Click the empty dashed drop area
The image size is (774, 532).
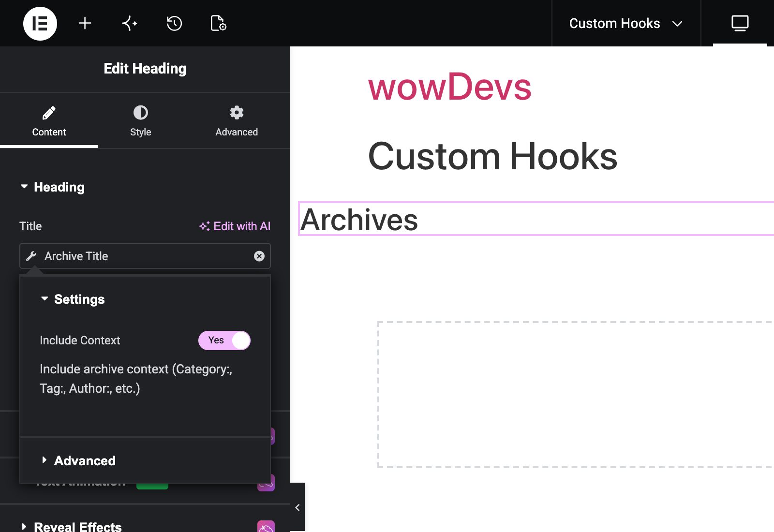[x=576, y=395]
